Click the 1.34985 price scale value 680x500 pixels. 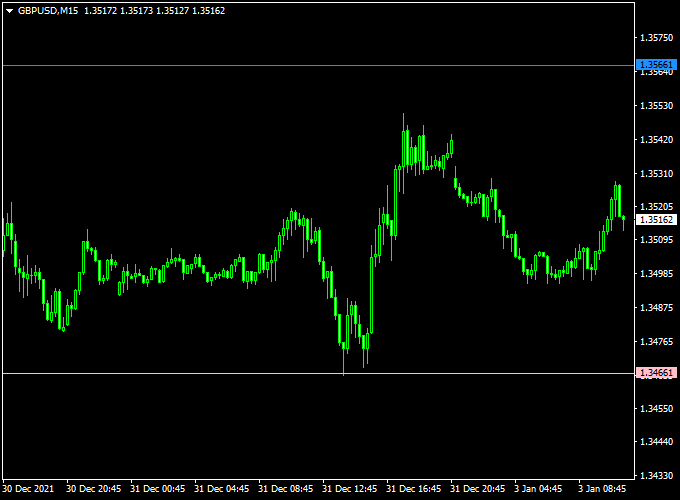click(x=656, y=274)
